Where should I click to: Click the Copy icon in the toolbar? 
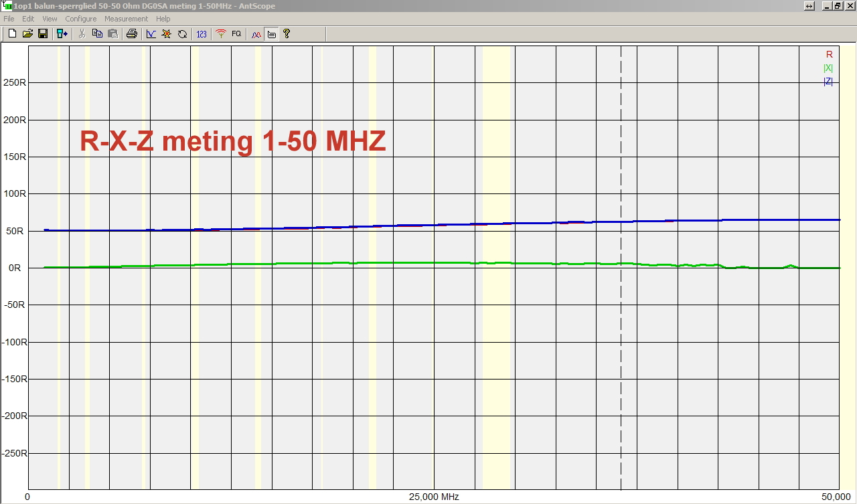tap(97, 33)
